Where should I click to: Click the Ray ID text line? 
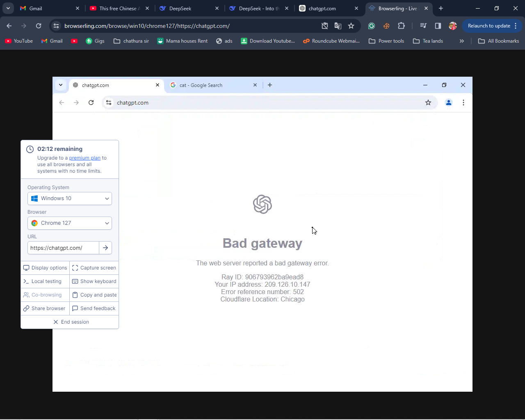(262, 277)
